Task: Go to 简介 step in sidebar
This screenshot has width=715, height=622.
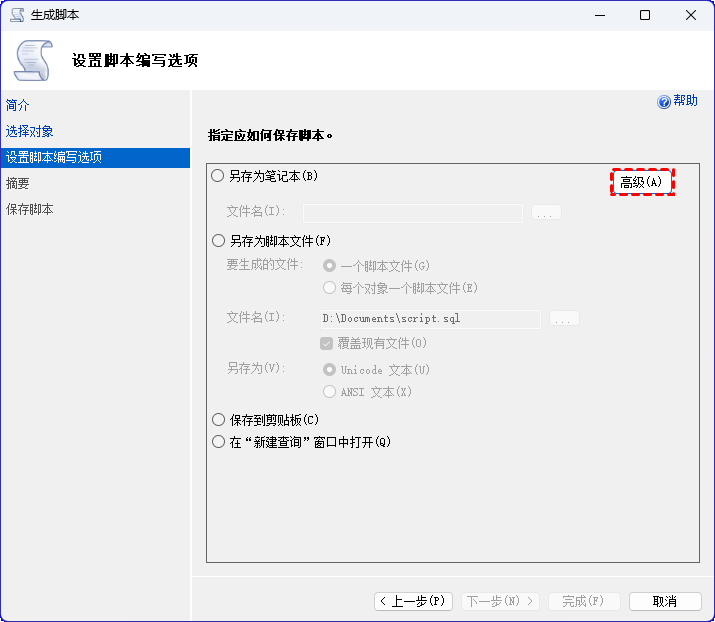Action: 17,105
